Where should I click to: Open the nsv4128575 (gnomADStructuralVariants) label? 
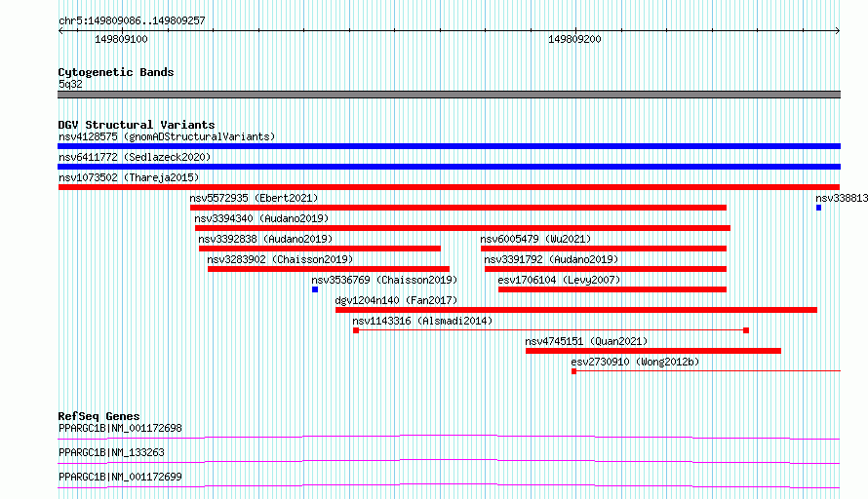(167, 136)
